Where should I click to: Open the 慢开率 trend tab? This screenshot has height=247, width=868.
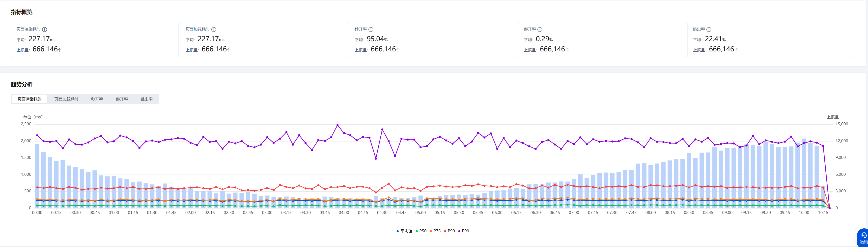click(x=122, y=99)
